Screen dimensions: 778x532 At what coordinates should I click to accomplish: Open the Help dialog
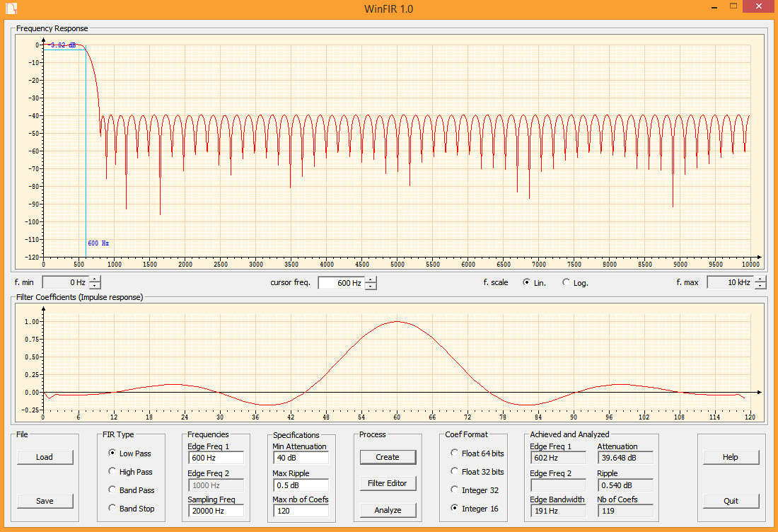(x=731, y=457)
